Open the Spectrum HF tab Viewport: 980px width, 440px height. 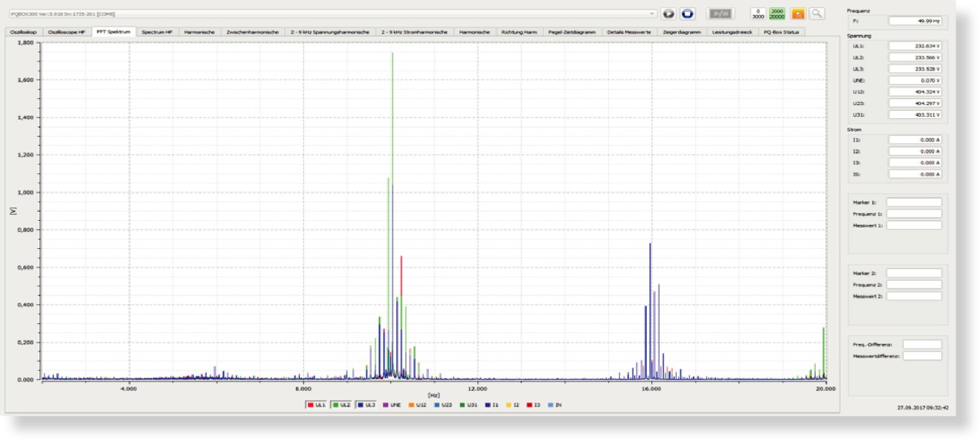(x=157, y=32)
